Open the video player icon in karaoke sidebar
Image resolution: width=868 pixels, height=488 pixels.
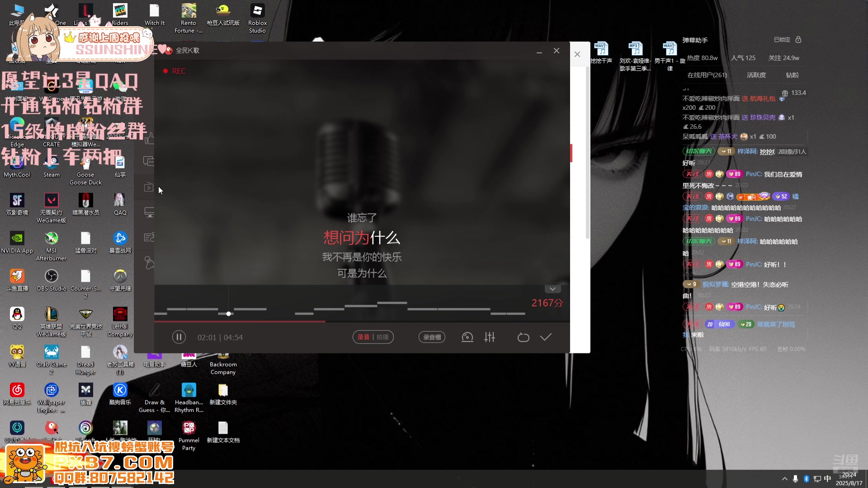point(149,187)
